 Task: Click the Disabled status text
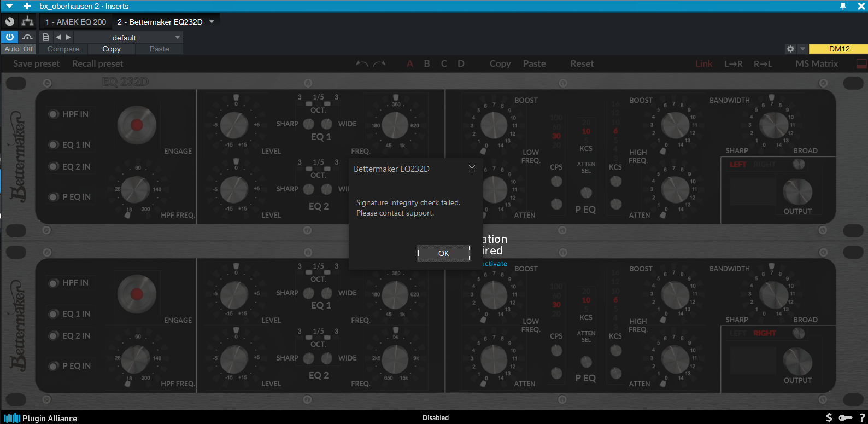coord(436,418)
